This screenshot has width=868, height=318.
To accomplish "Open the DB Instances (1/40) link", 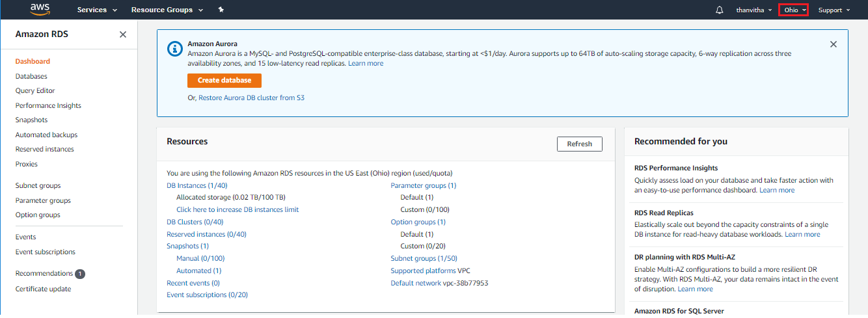I will click(x=195, y=185).
